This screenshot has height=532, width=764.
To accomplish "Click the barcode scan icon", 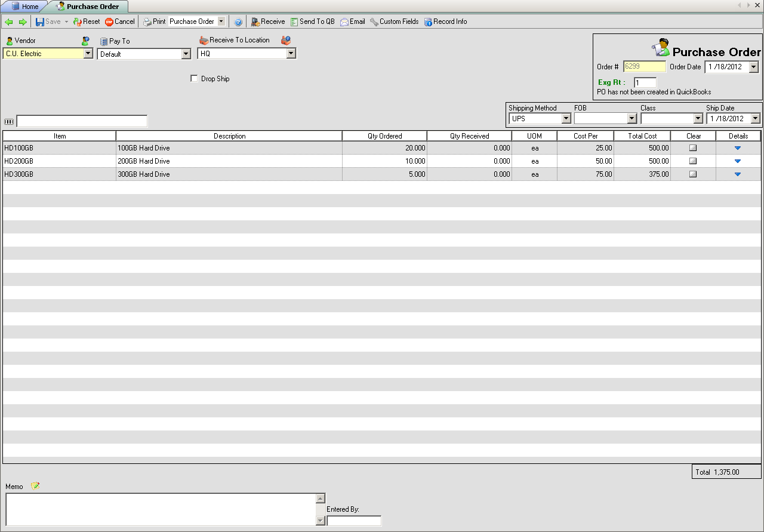I will (x=9, y=122).
